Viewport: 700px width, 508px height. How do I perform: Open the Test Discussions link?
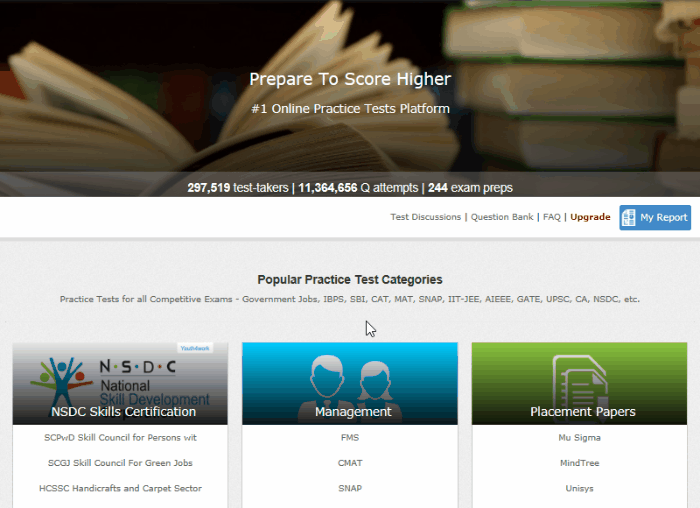[x=425, y=217]
